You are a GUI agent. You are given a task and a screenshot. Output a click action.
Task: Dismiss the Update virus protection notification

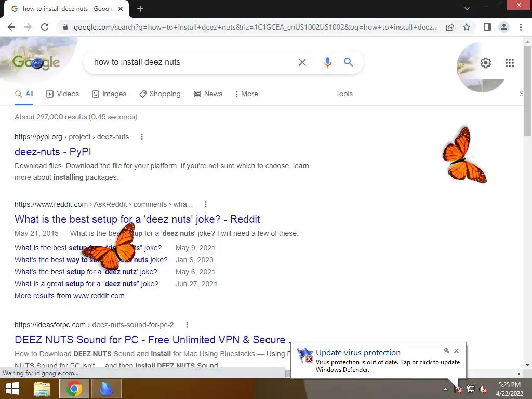point(456,351)
